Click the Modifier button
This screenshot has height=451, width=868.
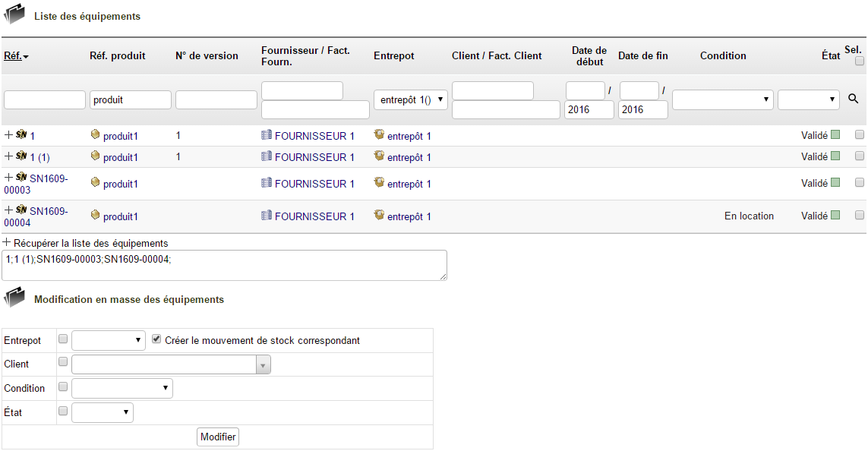click(218, 437)
